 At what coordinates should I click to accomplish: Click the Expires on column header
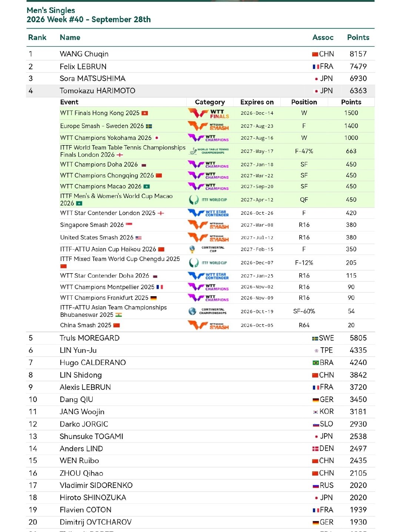[257, 102]
